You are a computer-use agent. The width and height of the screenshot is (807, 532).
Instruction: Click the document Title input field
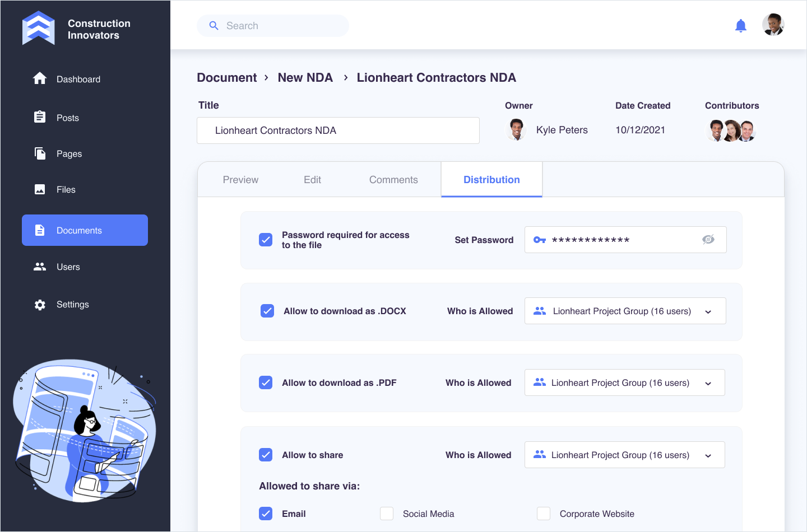point(338,130)
